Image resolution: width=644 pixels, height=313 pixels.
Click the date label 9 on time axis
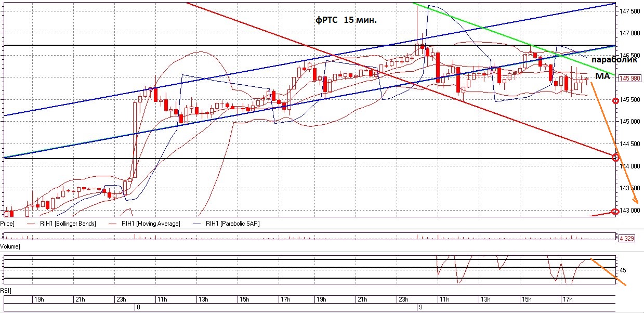(420, 307)
